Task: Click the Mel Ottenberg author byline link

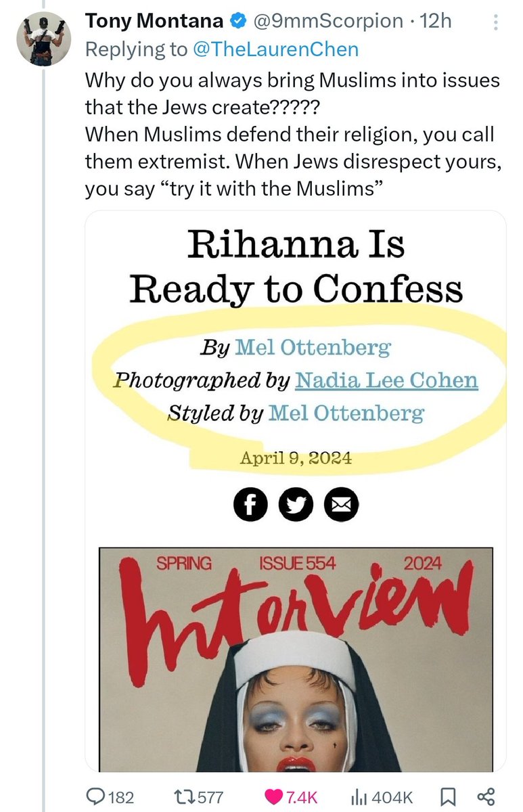Action: point(313,348)
